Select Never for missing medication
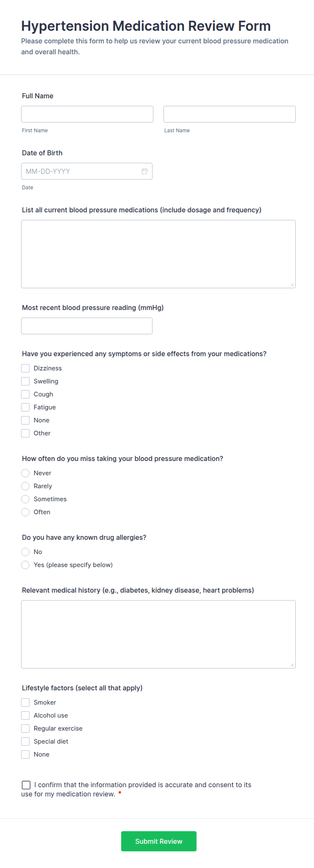 tap(25, 473)
